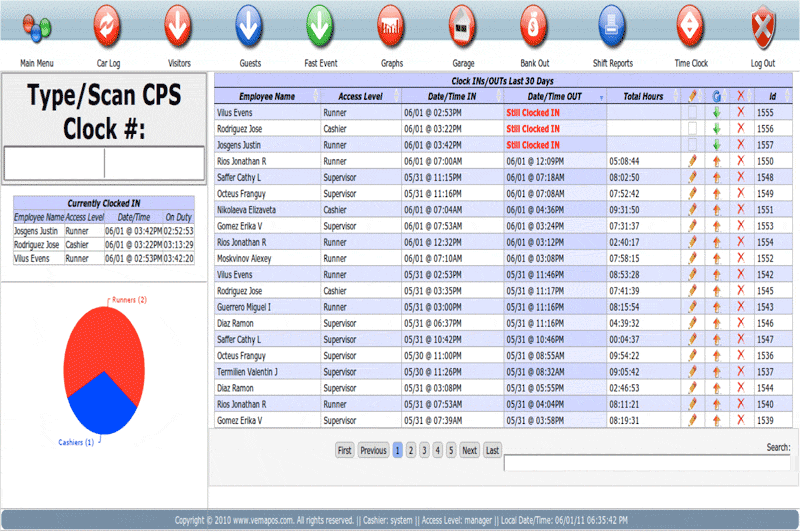Open the Car Log section

[x=108, y=23]
